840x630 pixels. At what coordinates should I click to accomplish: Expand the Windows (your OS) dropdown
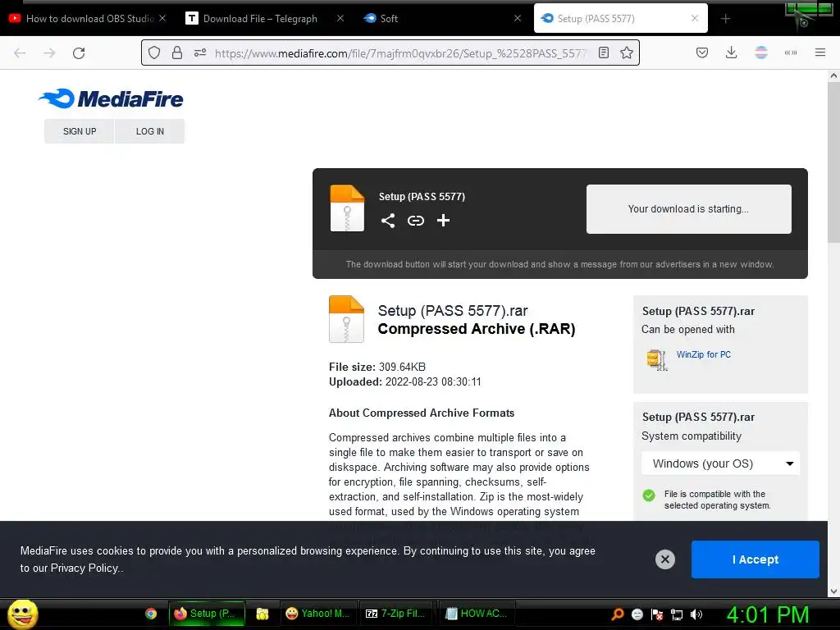(720, 463)
